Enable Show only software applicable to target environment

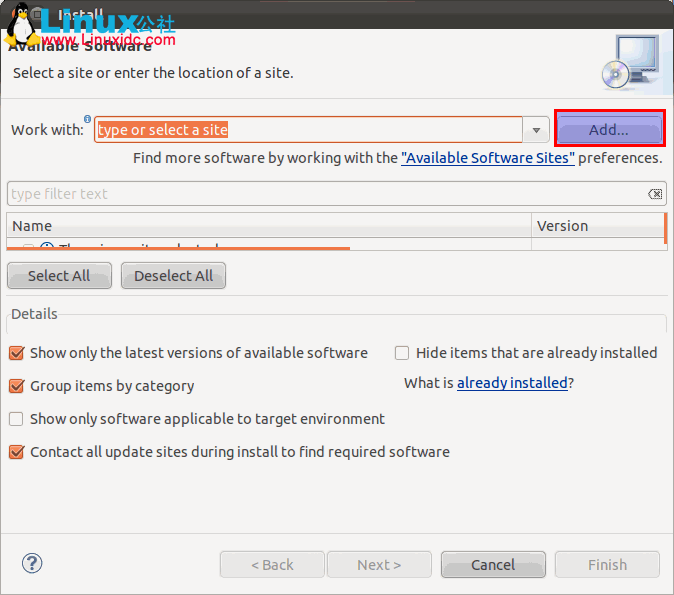(x=16, y=419)
